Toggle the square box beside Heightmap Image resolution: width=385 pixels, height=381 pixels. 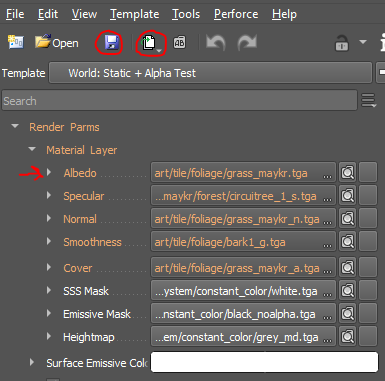pyautogui.click(x=368, y=336)
